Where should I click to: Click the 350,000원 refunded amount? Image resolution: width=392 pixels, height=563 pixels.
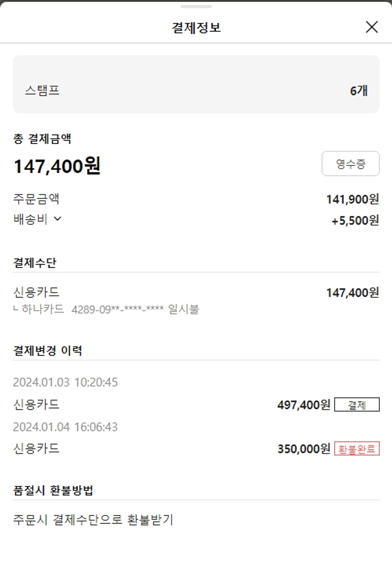[304, 449]
